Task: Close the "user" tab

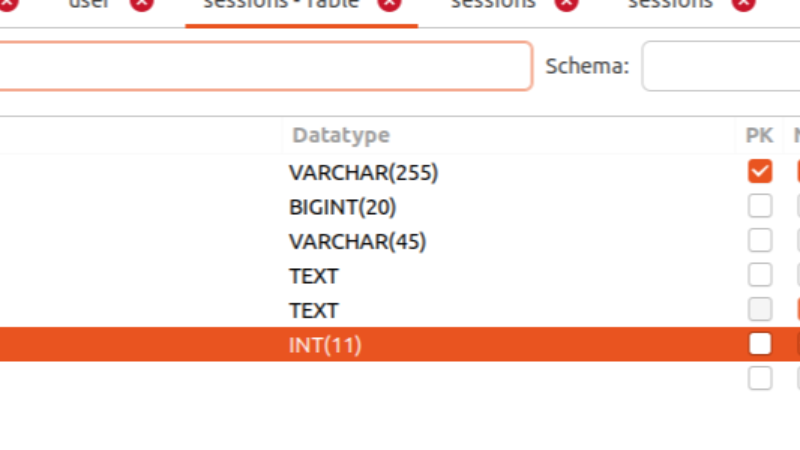Action: point(142,3)
